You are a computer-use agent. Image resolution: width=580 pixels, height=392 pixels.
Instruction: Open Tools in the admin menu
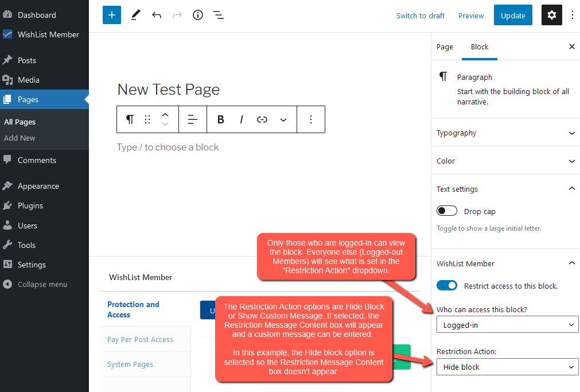pos(44,245)
